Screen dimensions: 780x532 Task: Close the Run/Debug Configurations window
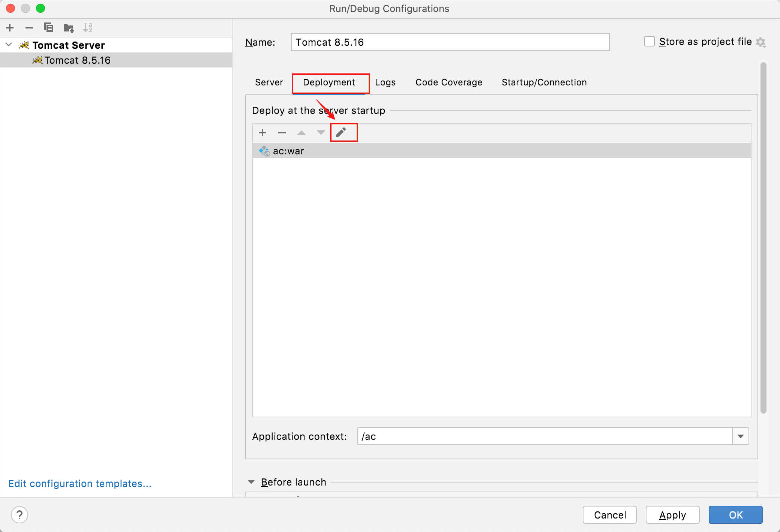[10, 8]
